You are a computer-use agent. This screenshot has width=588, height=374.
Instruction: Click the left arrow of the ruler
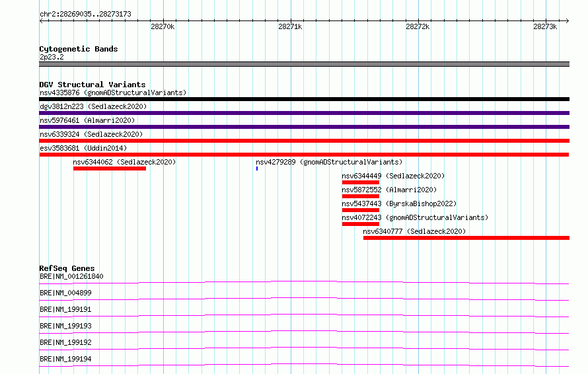click(x=41, y=21)
